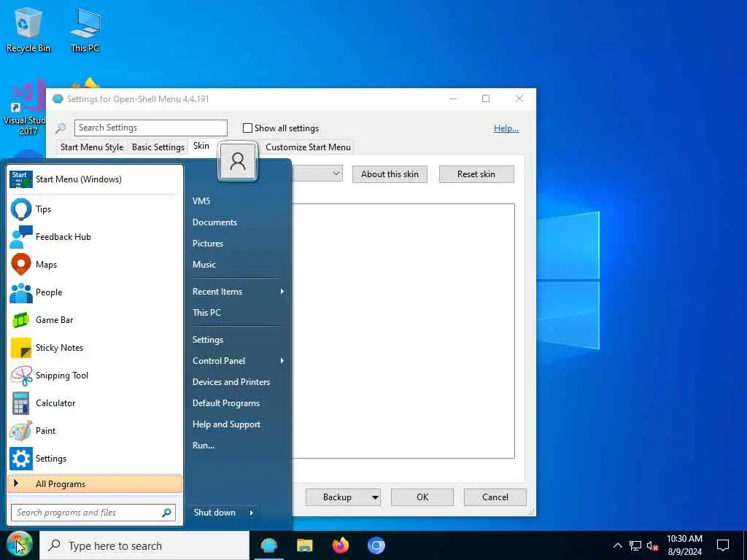Launch Paint palette icon

(x=21, y=431)
